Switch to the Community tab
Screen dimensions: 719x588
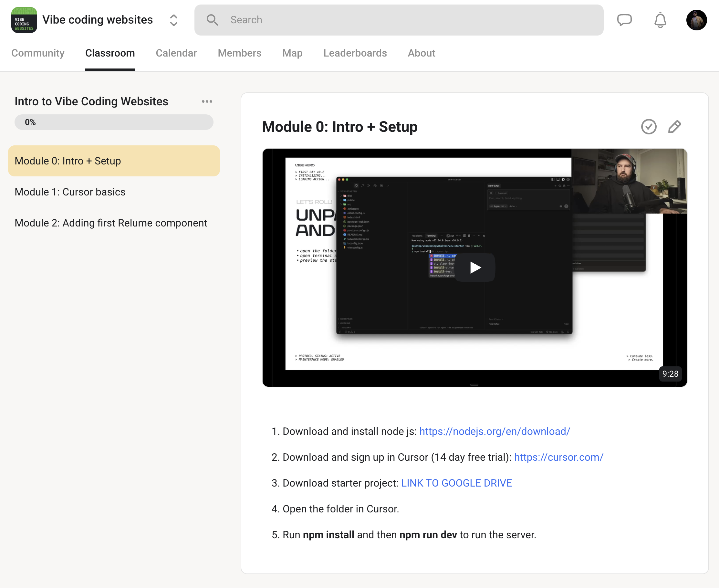(38, 53)
